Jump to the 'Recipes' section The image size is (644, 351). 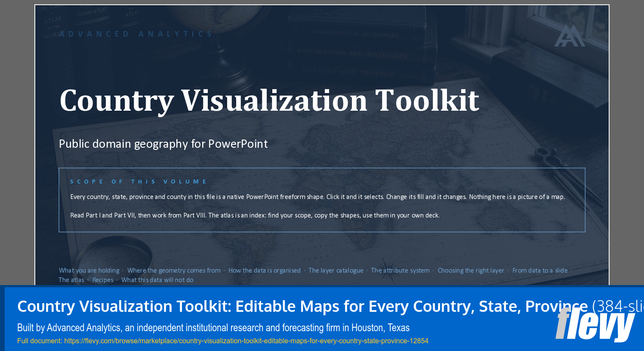pyautogui.click(x=103, y=280)
